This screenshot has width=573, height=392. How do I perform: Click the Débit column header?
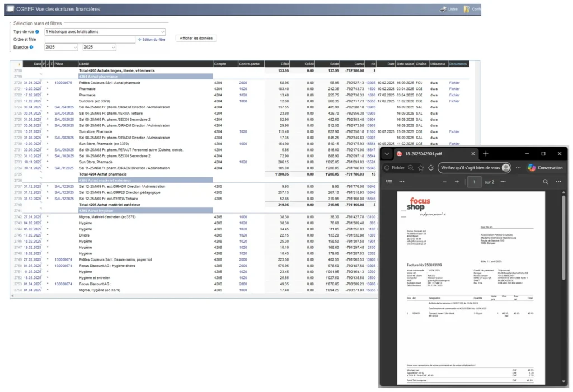coord(277,64)
